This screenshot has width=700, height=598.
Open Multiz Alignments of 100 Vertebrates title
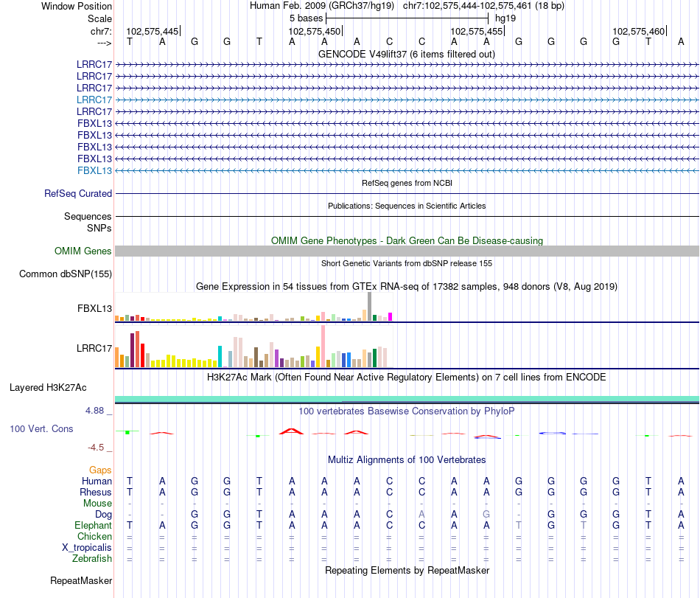(x=407, y=460)
